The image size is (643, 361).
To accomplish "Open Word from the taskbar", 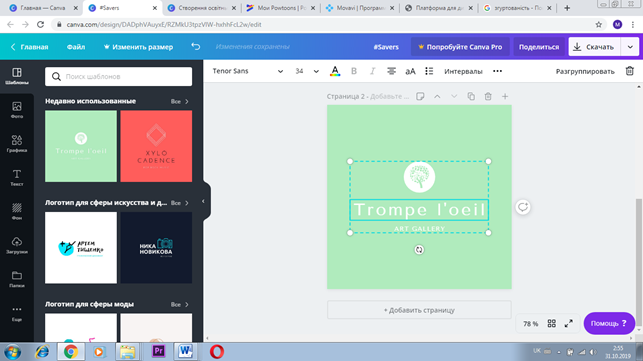I will [185, 351].
